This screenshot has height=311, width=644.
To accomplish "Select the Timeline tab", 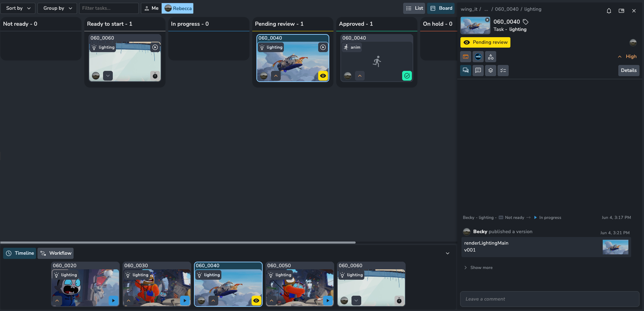I will [20, 253].
